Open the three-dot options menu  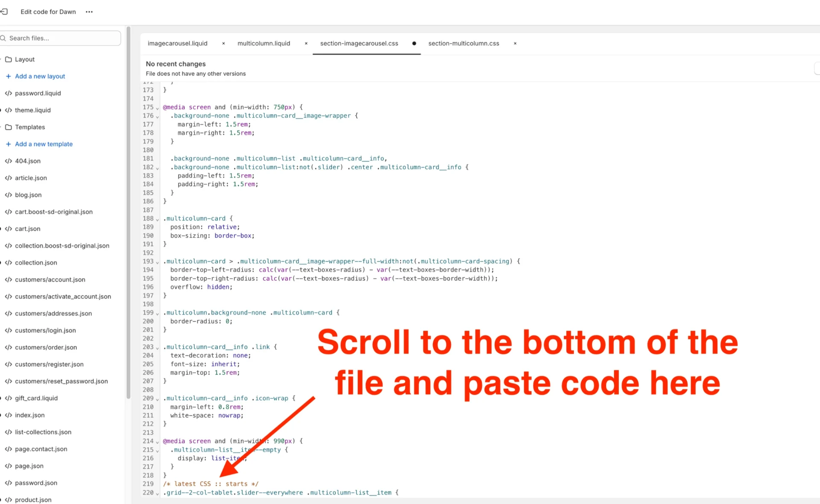[x=89, y=12]
